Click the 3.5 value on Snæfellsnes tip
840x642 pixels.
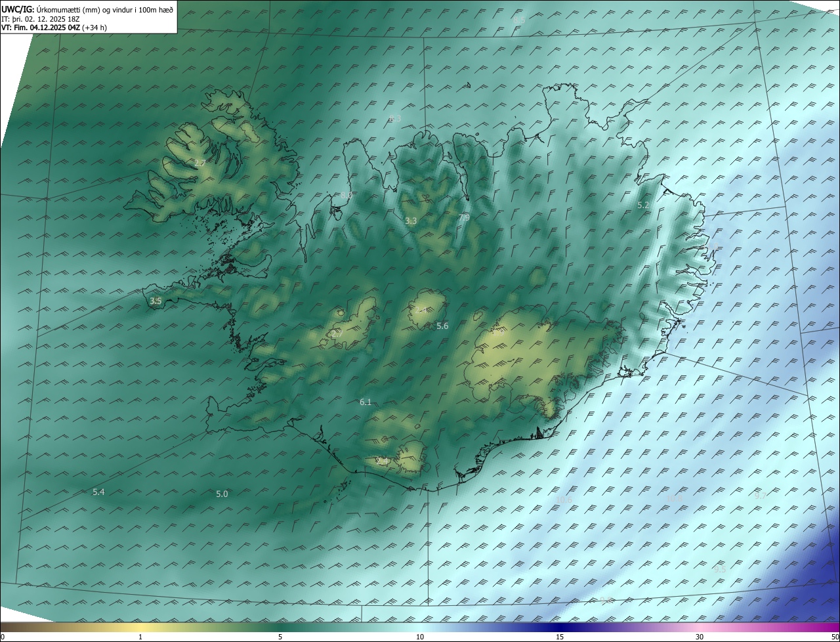click(x=156, y=301)
